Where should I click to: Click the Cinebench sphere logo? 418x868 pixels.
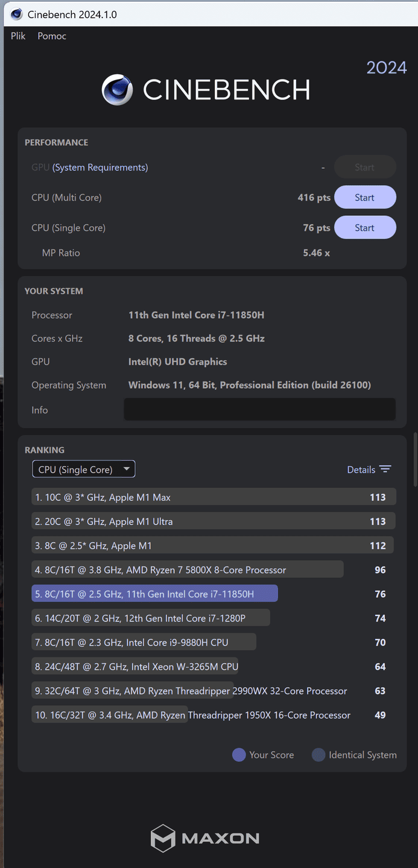pyautogui.click(x=117, y=90)
